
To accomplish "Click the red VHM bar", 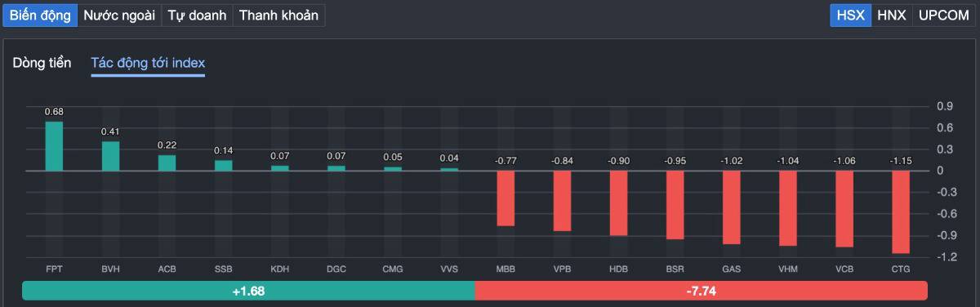I will coord(787,208).
